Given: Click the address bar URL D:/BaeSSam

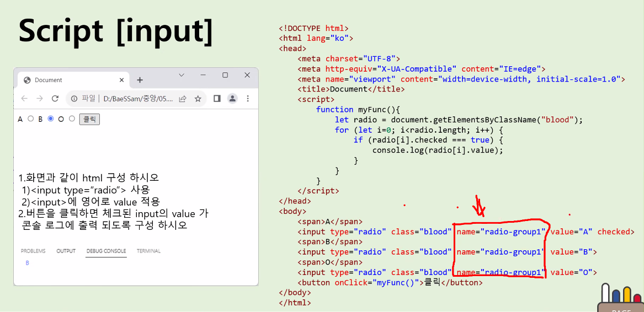Looking at the screenshot, I should point(139,99).
